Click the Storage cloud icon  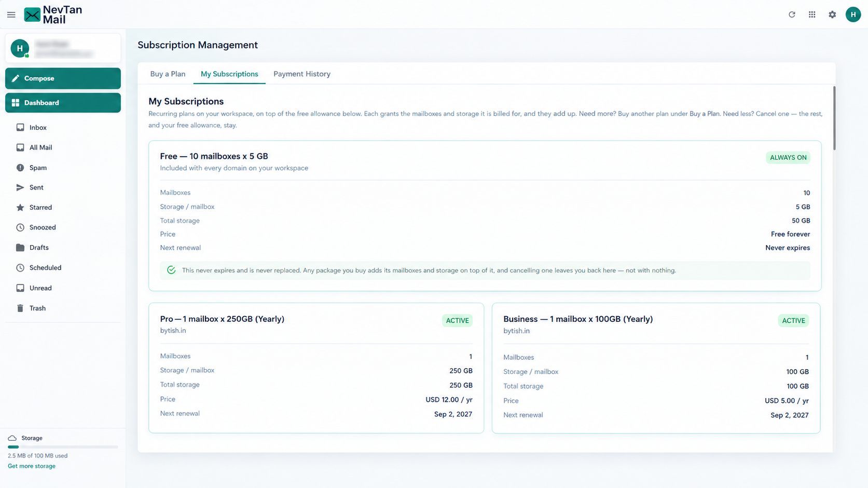click(x=12, y=438)
